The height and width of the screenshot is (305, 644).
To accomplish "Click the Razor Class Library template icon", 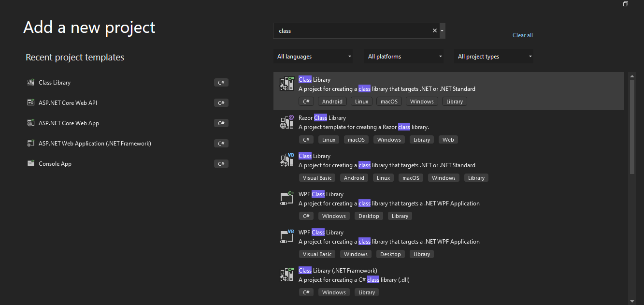I will click(287, 122).
